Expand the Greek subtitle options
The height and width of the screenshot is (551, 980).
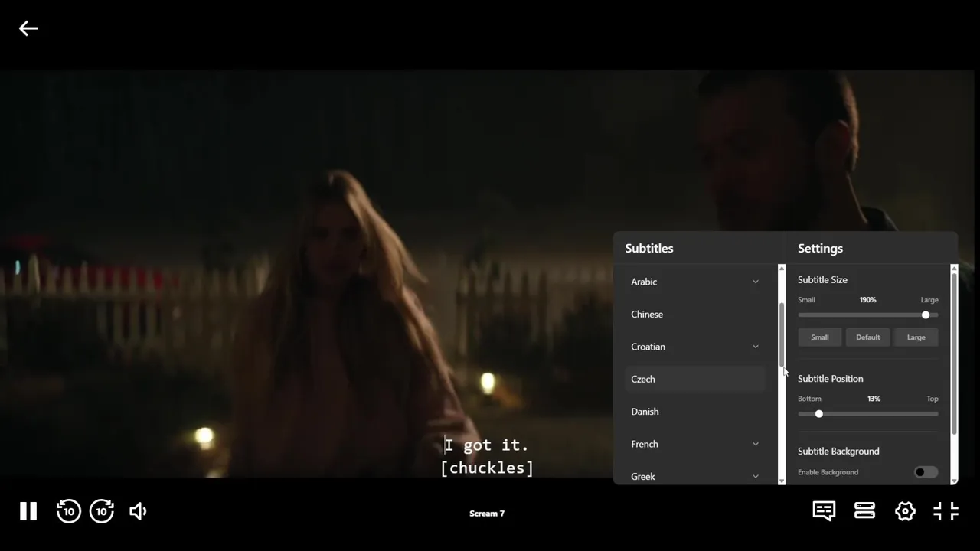(x=755, y=476)
